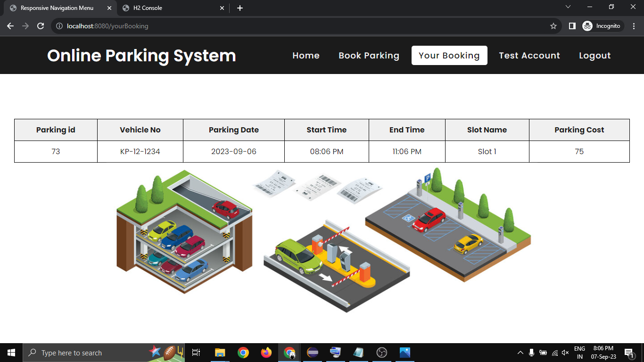Screen dimensions: 644x362
Task: Open a new tab with plus icon
Action: click(x=240, y=8)
